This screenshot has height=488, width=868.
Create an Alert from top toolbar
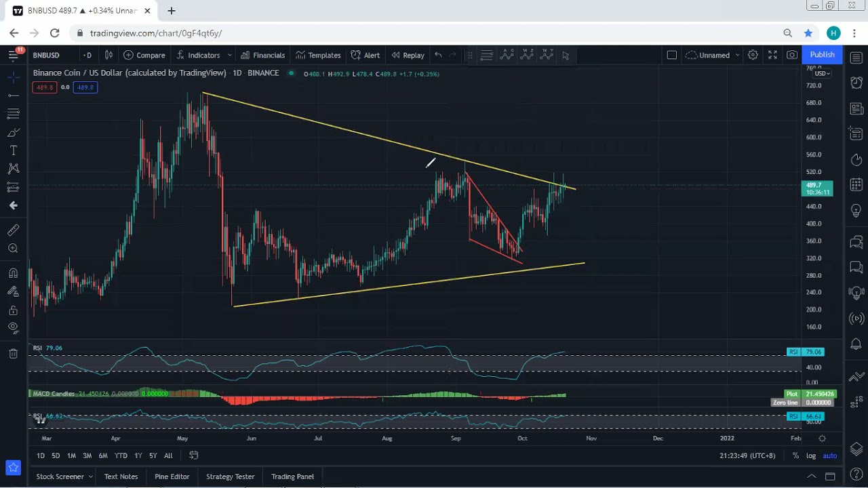[x=365, y=55]
